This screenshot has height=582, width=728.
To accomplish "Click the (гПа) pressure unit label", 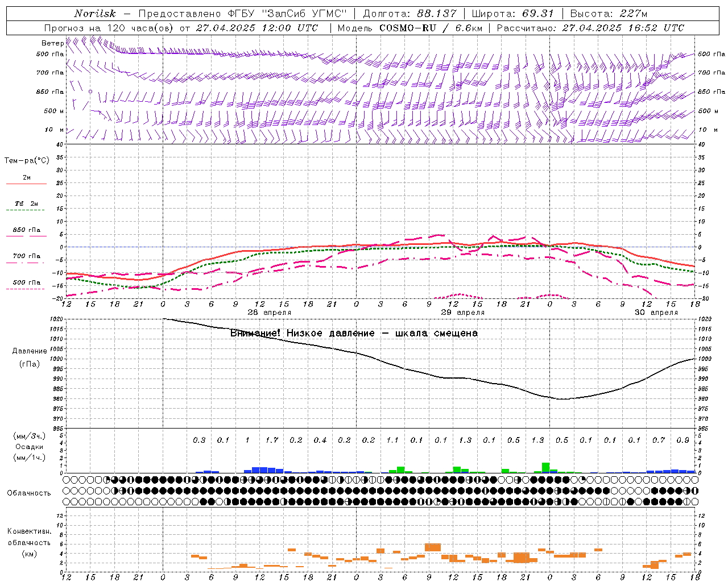I will coord(30,364).
